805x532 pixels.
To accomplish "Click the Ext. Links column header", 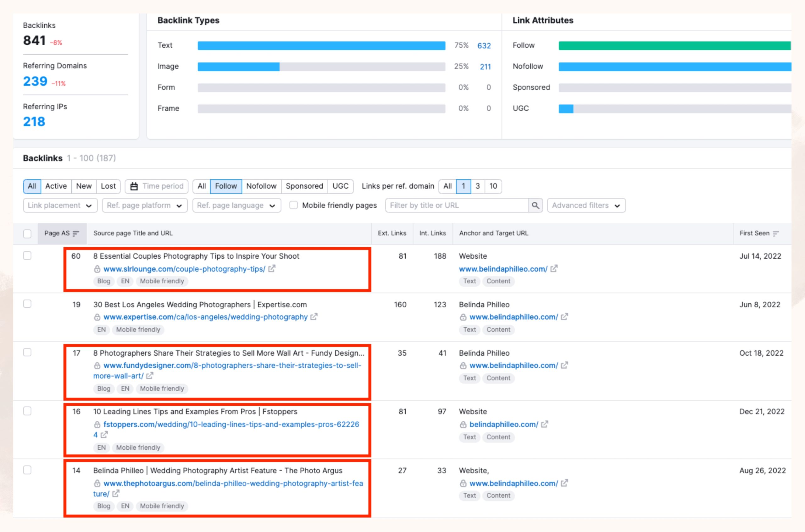I will (x=392, y=233).
